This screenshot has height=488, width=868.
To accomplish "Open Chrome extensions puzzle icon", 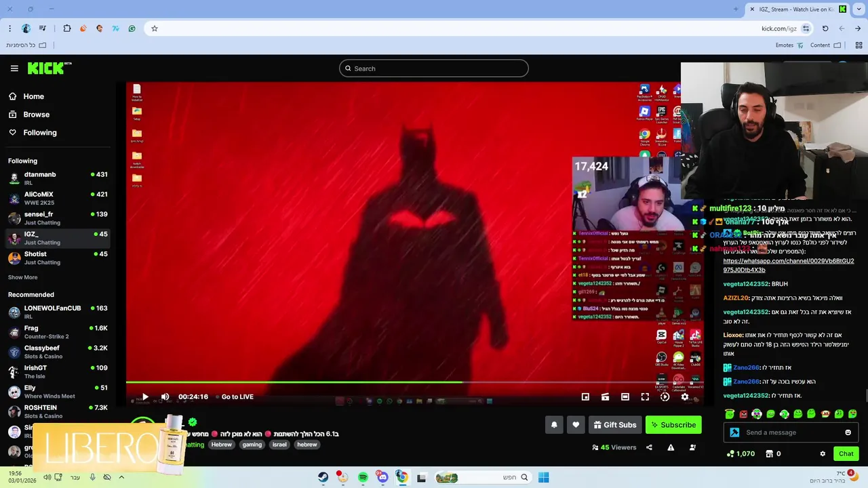I will point(66,28).
